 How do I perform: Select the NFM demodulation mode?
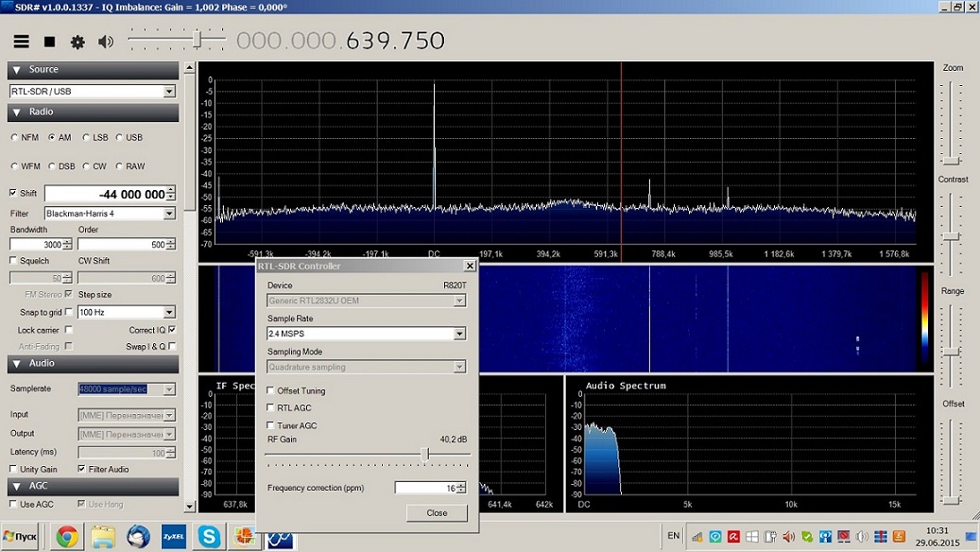(x=15, y=138)
